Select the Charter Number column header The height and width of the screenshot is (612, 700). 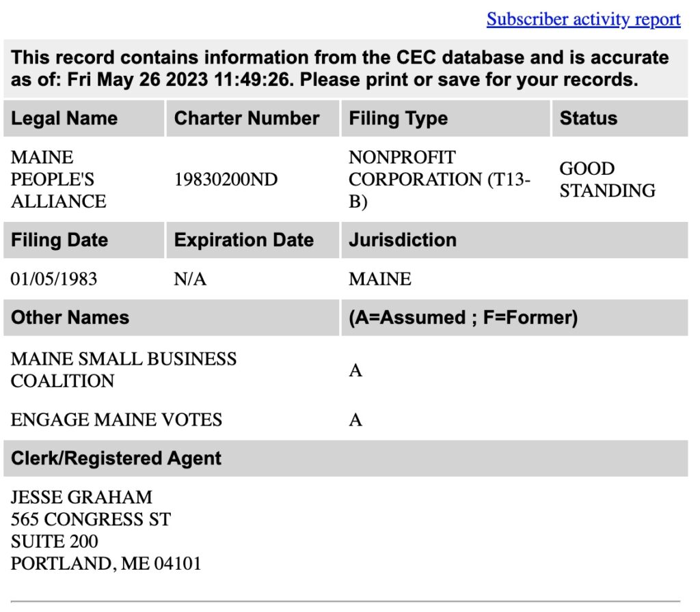[x=246, y=118]
